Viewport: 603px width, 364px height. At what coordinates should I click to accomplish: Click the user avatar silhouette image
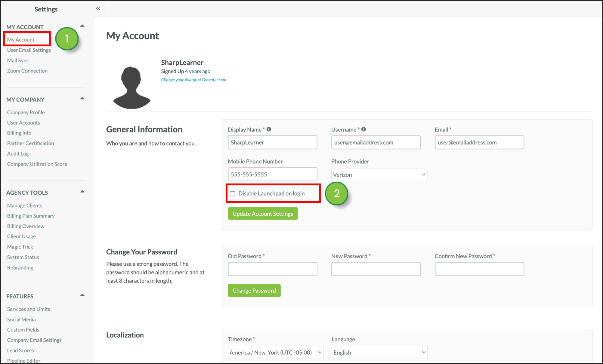pyautogui.click(x=131, y=88)
